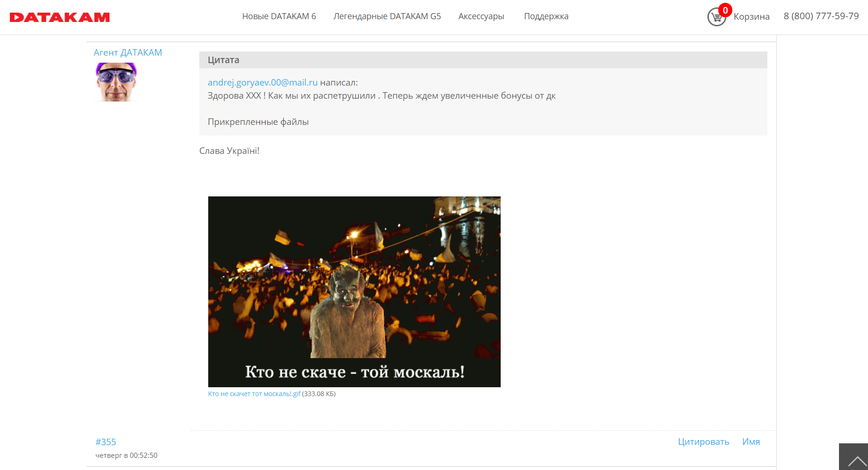Open Новые DATAKAM 6 menu

279,16
